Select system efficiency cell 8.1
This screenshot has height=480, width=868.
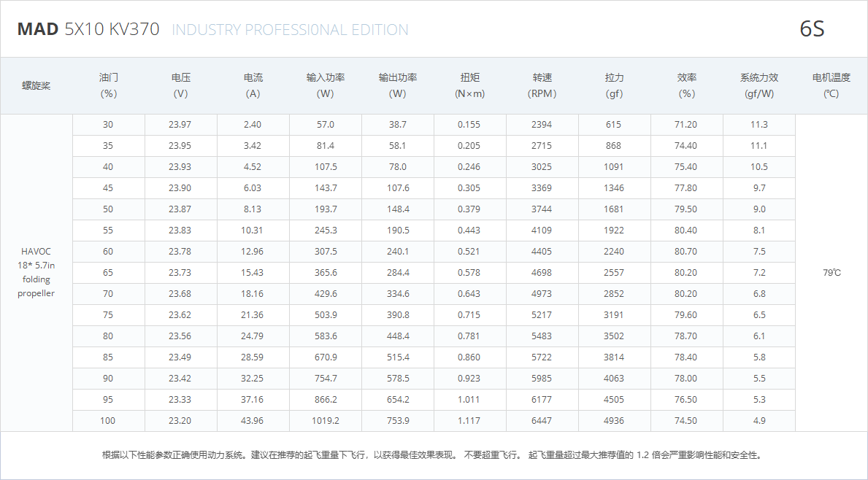click(759, 230)
